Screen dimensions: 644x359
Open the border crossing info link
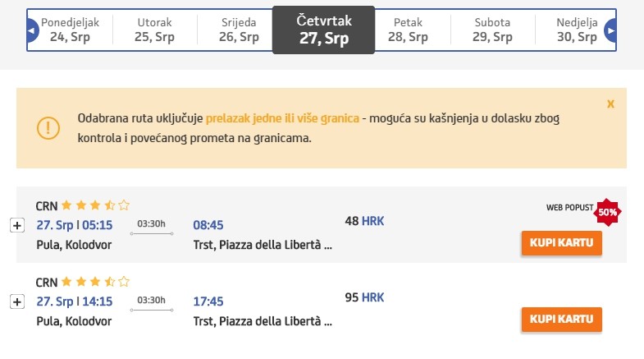click(x=282, y=118)
